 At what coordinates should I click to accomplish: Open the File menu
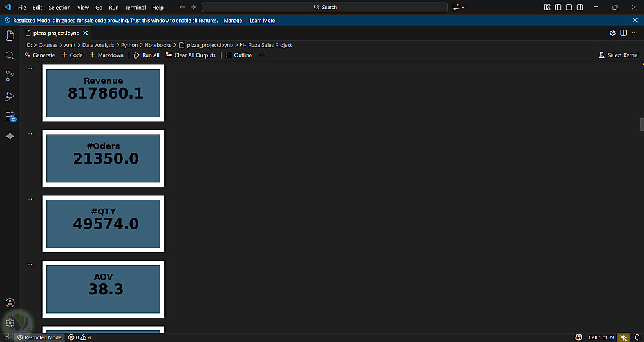pos(22,7)
